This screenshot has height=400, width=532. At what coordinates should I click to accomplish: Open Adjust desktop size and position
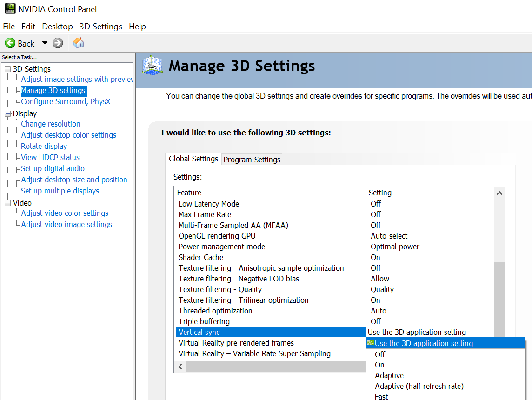(74, 180)
